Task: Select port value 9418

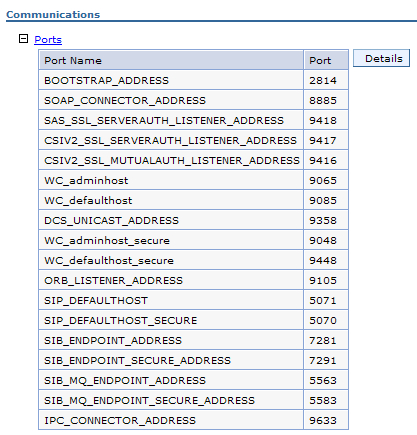Action: [323, 120]
